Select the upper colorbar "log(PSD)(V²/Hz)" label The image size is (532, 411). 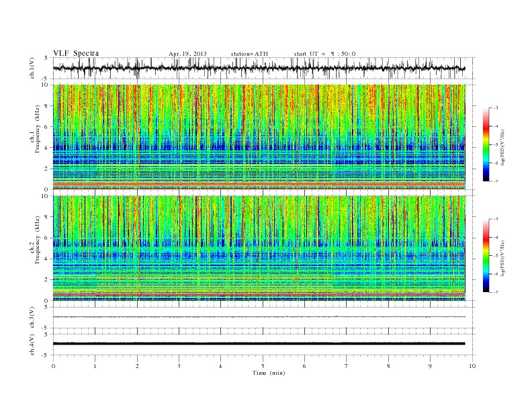coord(502,146)
